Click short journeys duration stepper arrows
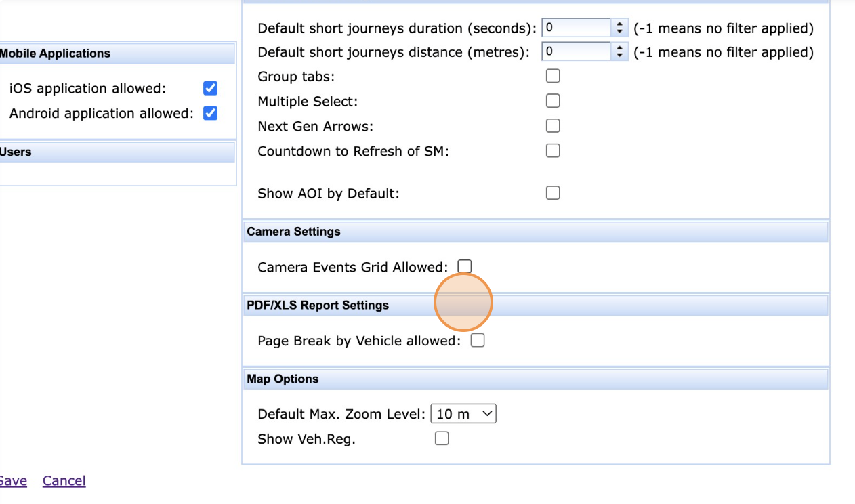This screenshot has height=504, width=855. click(619, 28)
